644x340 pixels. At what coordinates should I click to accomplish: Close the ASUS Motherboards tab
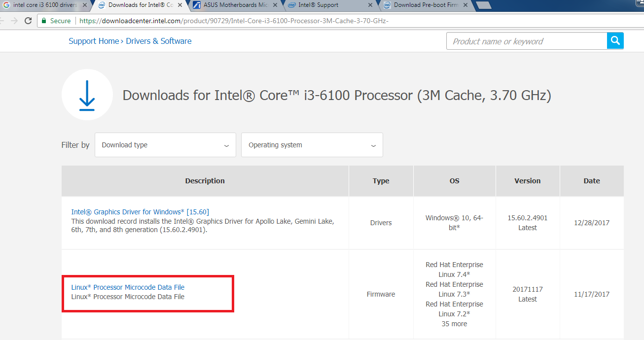pos(276,5)
